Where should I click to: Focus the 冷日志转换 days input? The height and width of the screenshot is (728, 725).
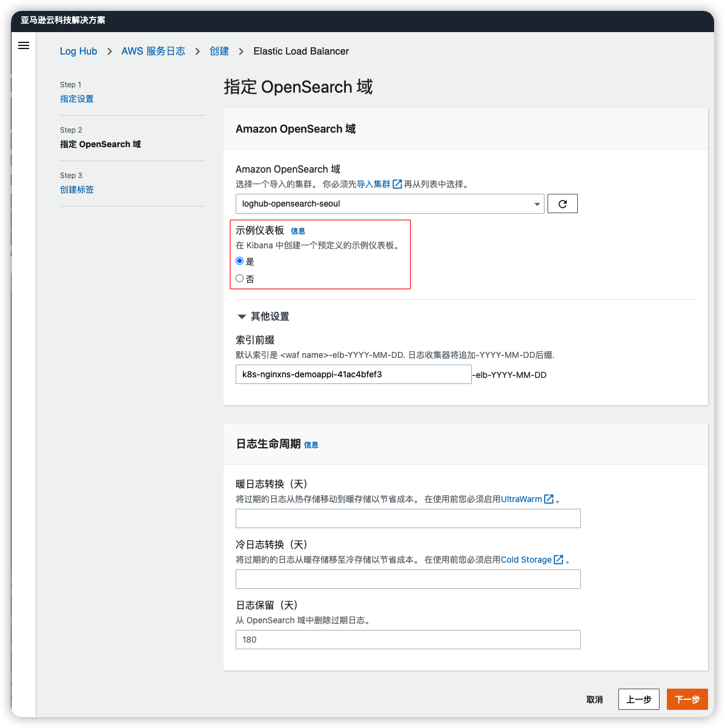(408, 579)
